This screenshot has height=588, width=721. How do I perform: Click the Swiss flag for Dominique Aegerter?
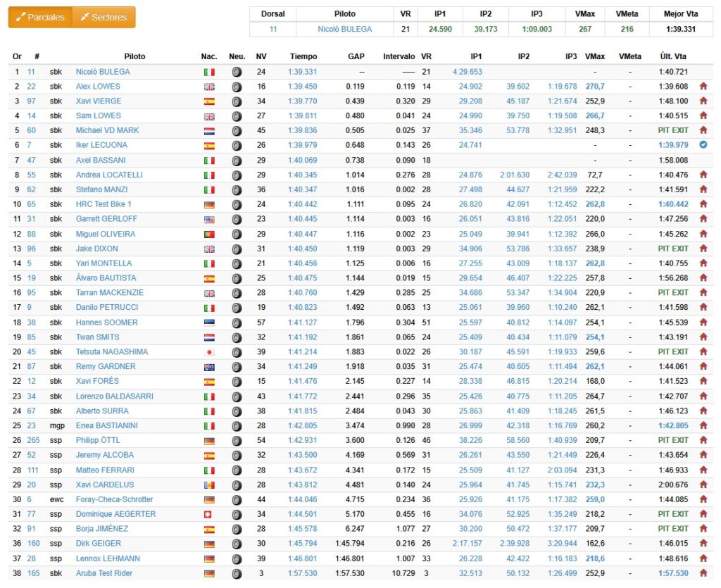[x=209, y=514]
